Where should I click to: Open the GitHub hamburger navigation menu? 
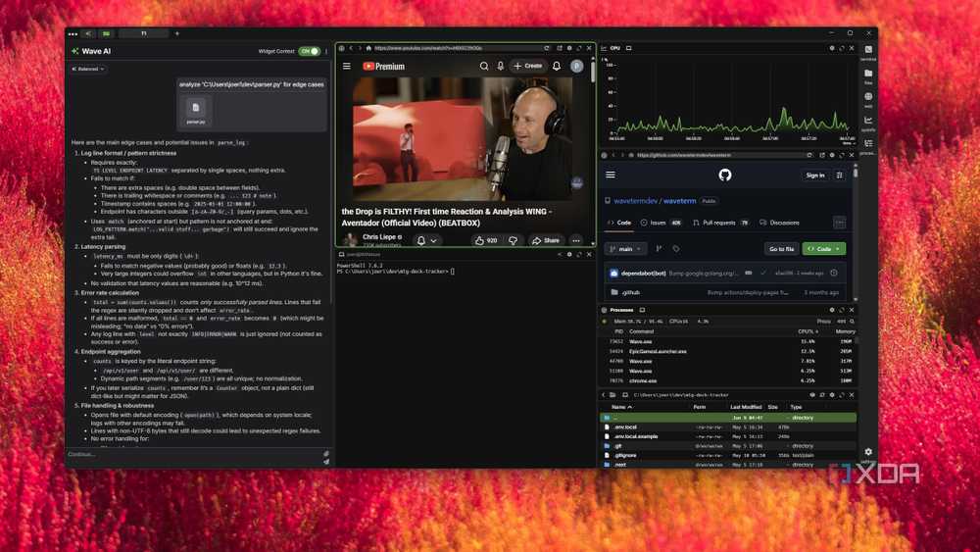611,176
